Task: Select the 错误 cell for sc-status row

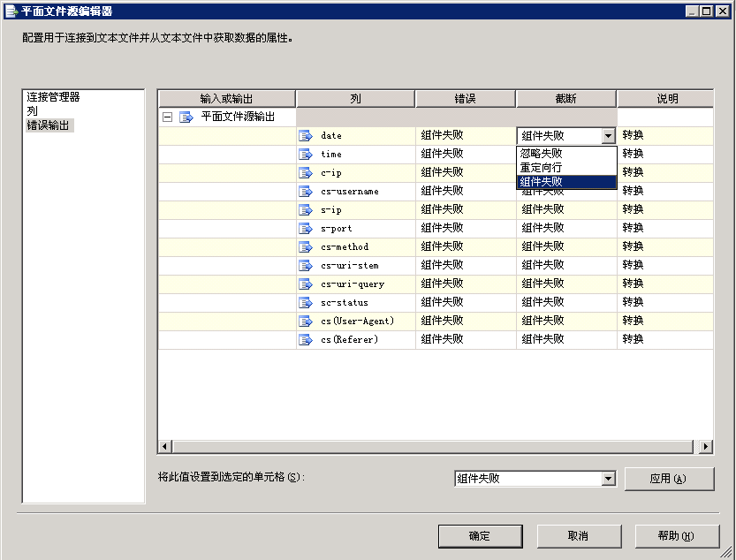Action: tap(466, 303)
